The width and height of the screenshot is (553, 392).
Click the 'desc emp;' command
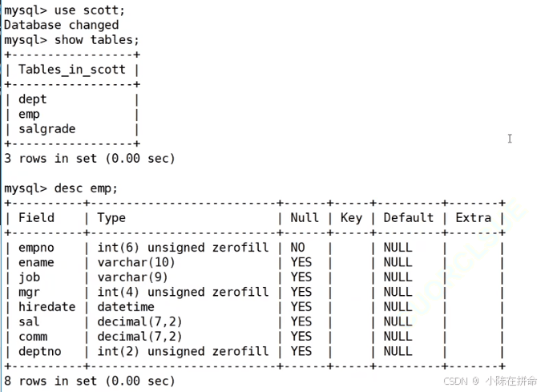click(x=86, y=188)
